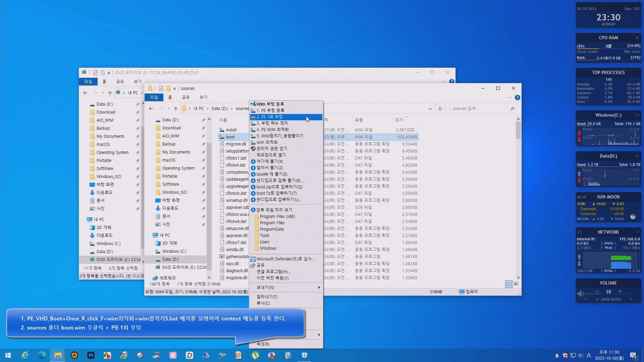The height and width of the screenshot is (362, 644).
Task: Select 'Download' in DVD window navigation pane
Action: click(x=106, y=112)
